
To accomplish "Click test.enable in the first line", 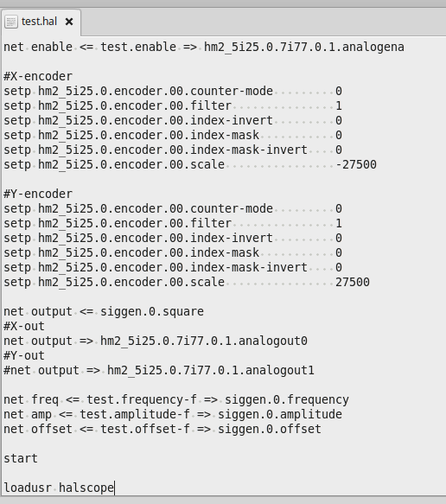I will pos(138,48).
